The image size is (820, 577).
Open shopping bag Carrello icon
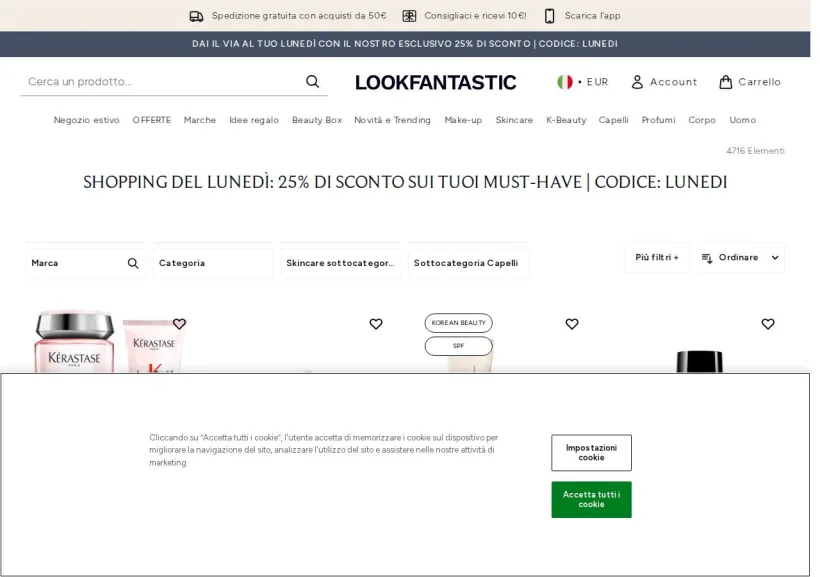[725, 82]
